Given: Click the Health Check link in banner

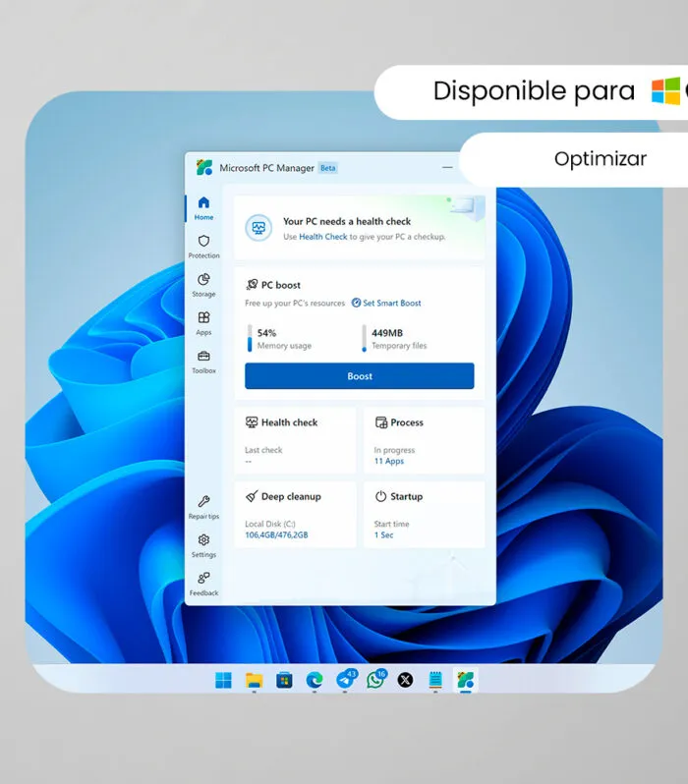Looking at the screenshot, I should click(322, 237).
